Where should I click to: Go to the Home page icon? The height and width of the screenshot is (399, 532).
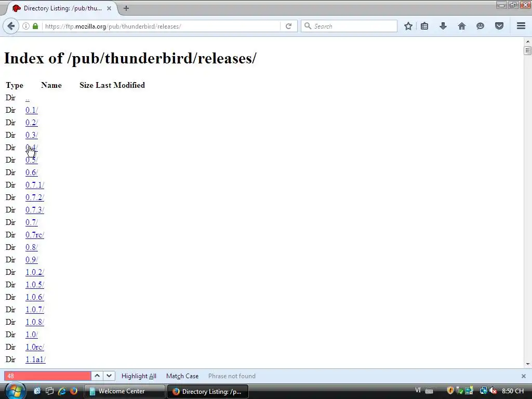pos(462,26)
